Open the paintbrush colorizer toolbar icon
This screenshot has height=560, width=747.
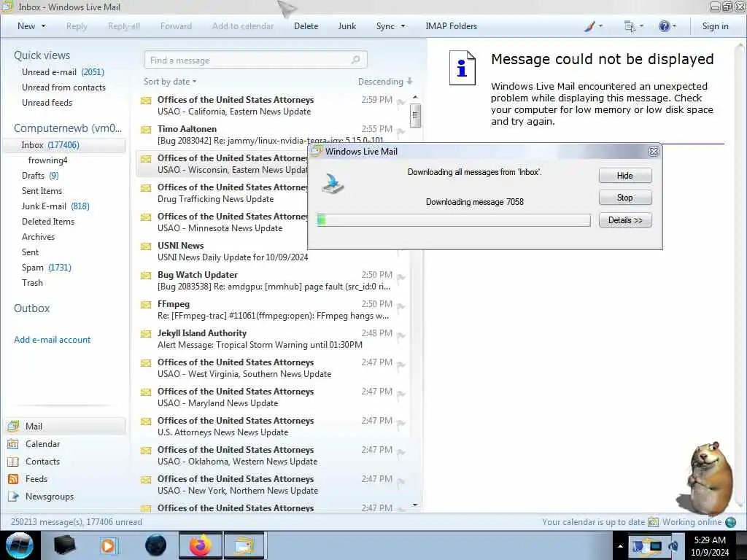(589, 26)
